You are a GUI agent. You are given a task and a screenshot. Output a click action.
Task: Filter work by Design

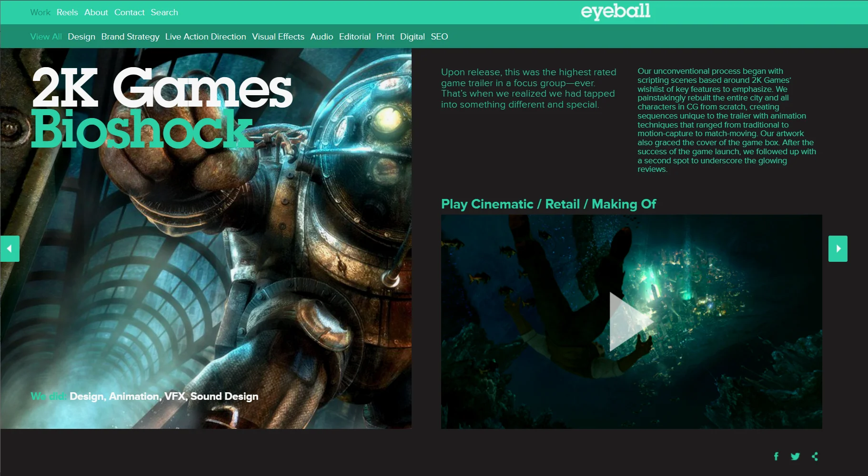pyautogui.click(x=81, y=37)
